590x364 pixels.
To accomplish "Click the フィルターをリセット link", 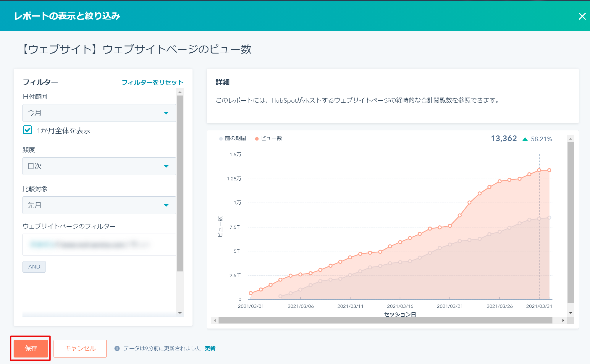I will [x=152, y=82].
